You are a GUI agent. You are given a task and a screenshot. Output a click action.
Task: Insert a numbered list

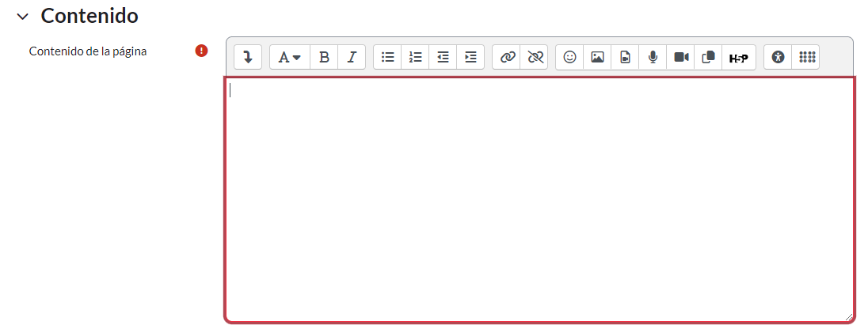pyautogui.click(x=415, y=57)
